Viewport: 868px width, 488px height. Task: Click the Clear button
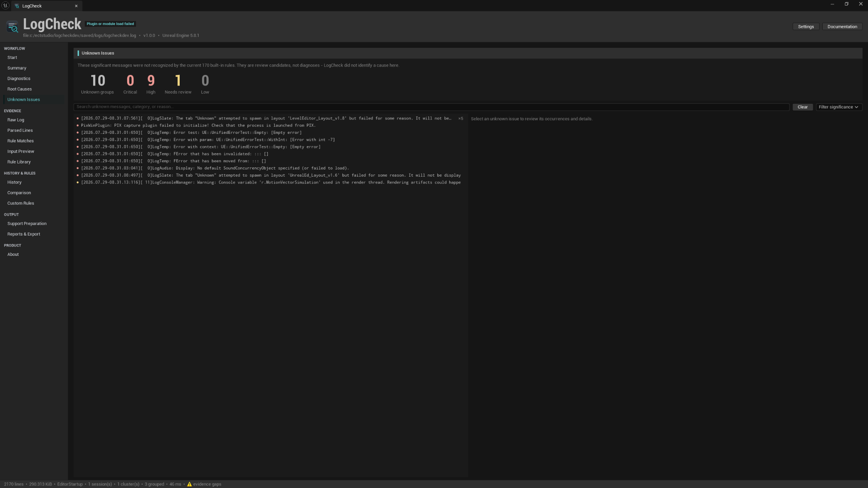(x=802, y=107)
